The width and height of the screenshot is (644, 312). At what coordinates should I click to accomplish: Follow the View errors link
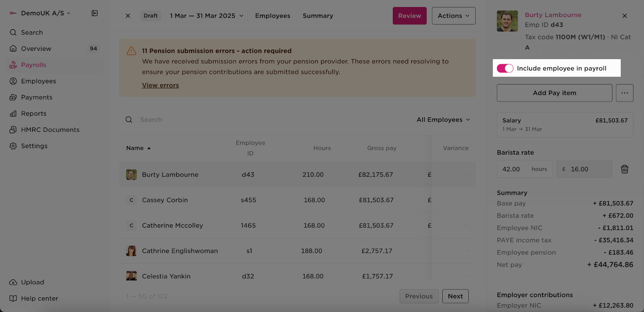160,85
